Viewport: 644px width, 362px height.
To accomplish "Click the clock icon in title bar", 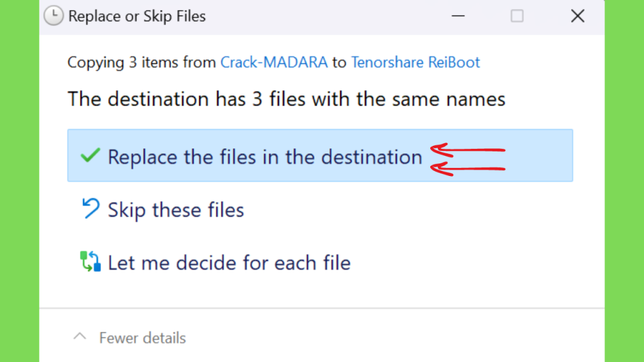I will (53, 16).
